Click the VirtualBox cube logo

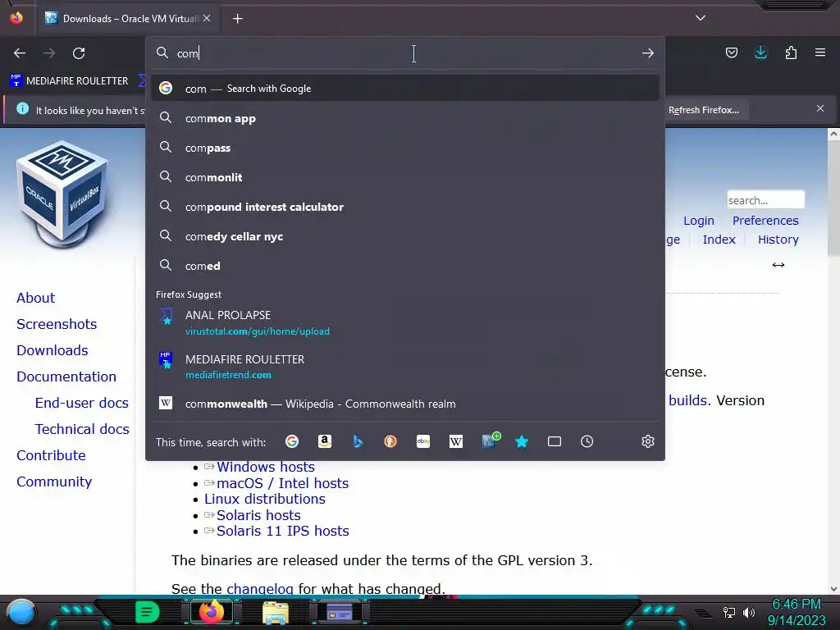[x=62, y=194]
